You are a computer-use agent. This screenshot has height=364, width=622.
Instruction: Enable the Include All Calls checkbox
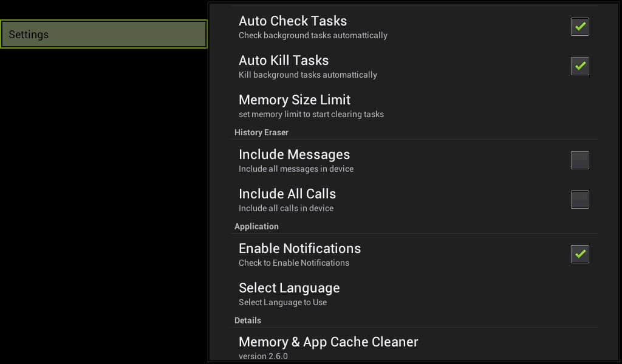(579, 200)
